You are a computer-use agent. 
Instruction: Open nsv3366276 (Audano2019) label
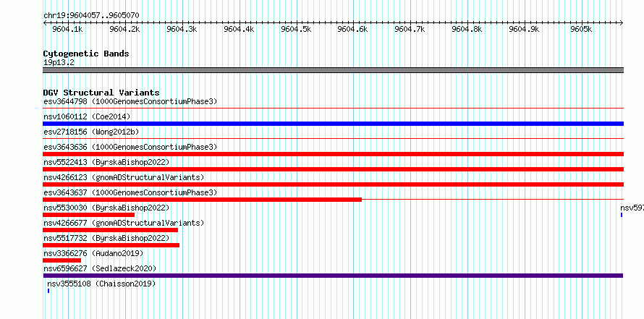[x=93, y=253]
